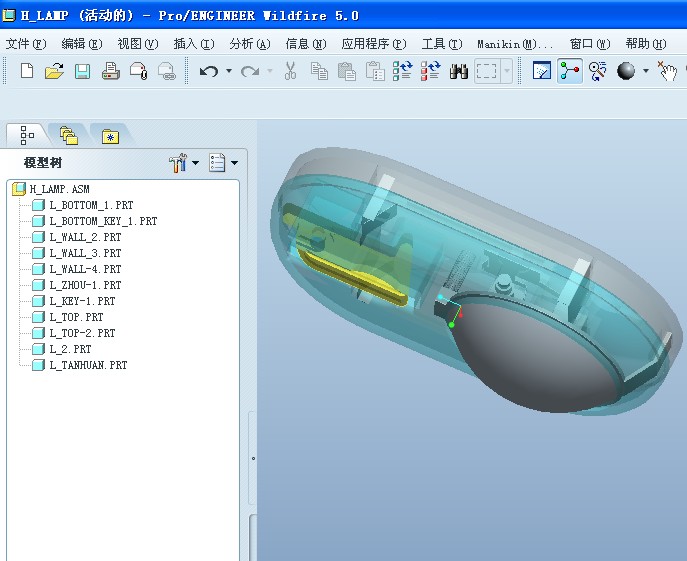The image size is (687, 561).
Task: Open the display style sphere dropdown
Action: (646, 71)
